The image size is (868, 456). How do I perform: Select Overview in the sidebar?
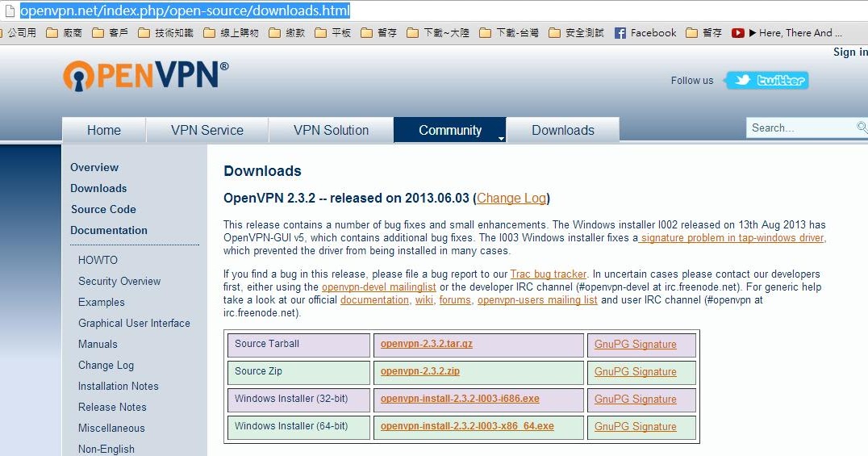pos(94,167)
